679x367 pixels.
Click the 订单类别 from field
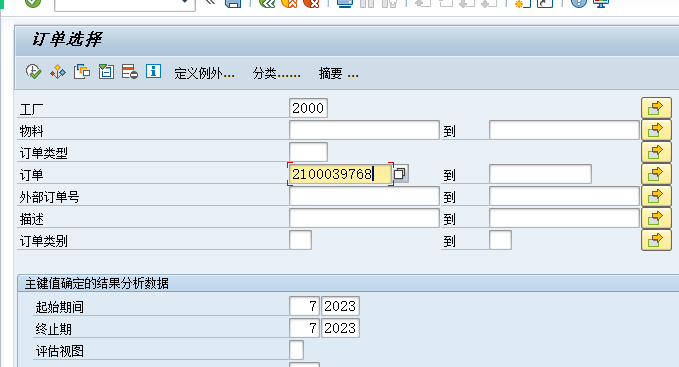coord(301,240)
